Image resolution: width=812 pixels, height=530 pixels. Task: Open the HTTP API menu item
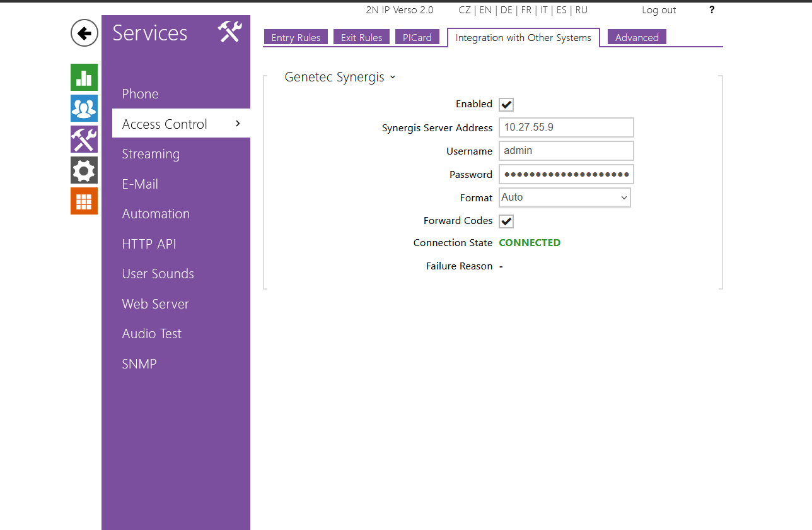(x=149, y=244)
